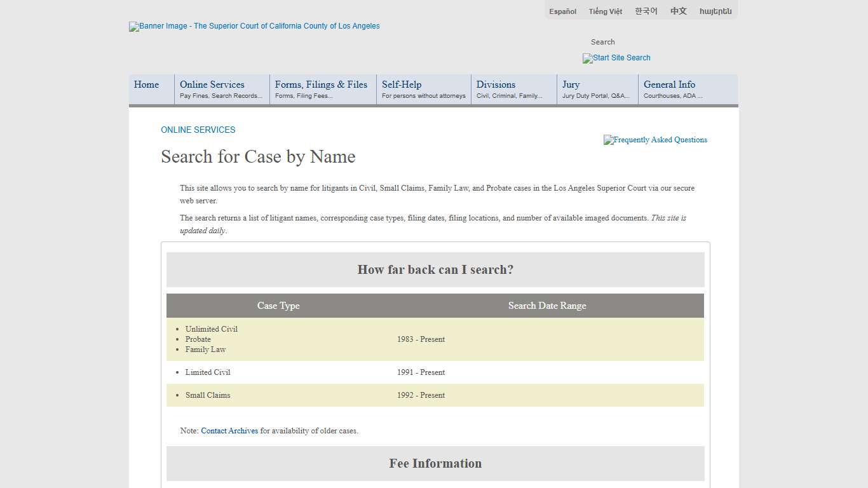Click the Fee Information header
This screenshot has width=868, height=488.
coord(435,463)
